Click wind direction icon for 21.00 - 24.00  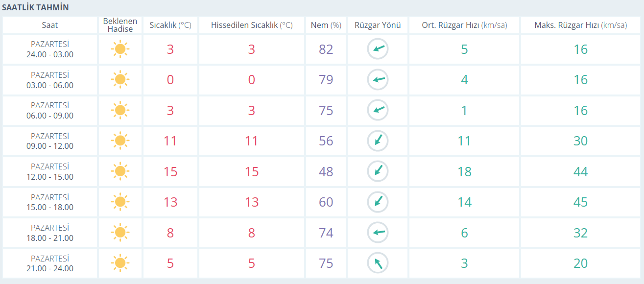tap(378, 263)
